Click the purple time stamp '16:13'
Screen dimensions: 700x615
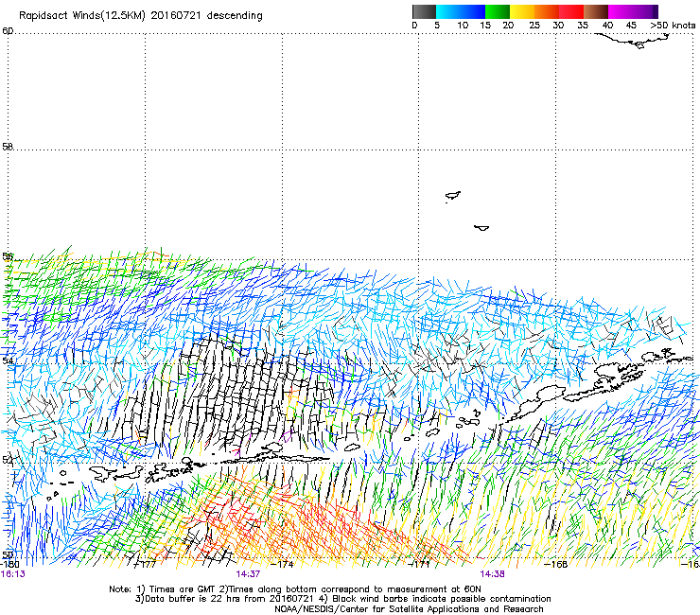click(x=12, y=574)
